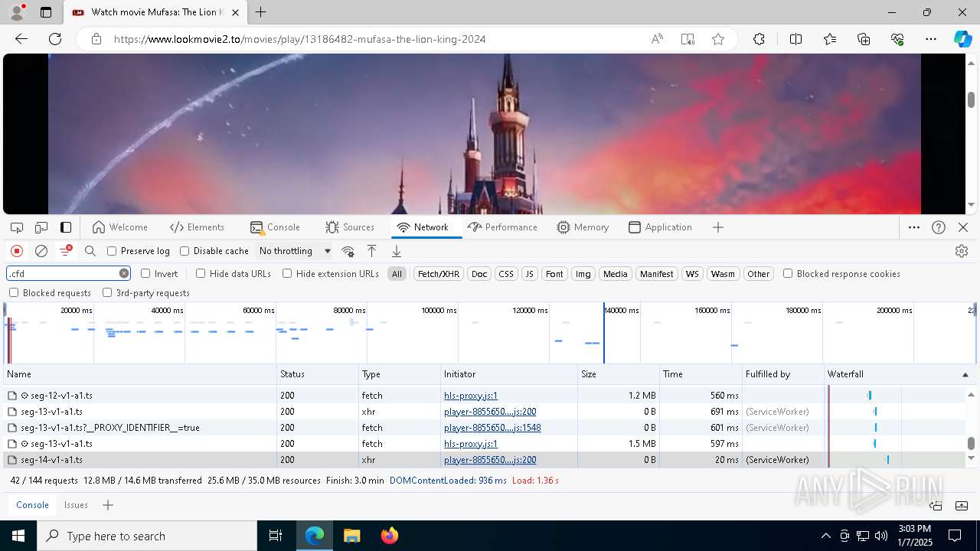Toggle the DevTools activity bar dock icon
Screen dimensions: 980x551
(66, 227)
